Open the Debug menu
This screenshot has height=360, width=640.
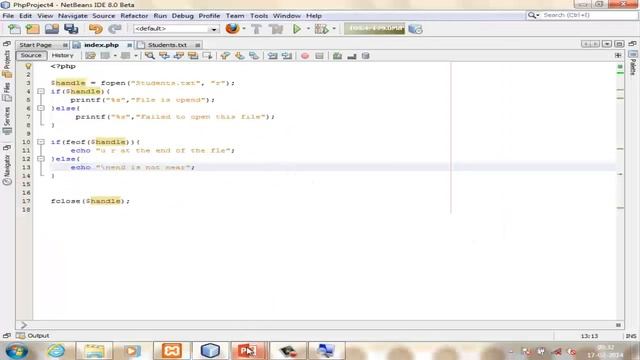tap(182, 16)
